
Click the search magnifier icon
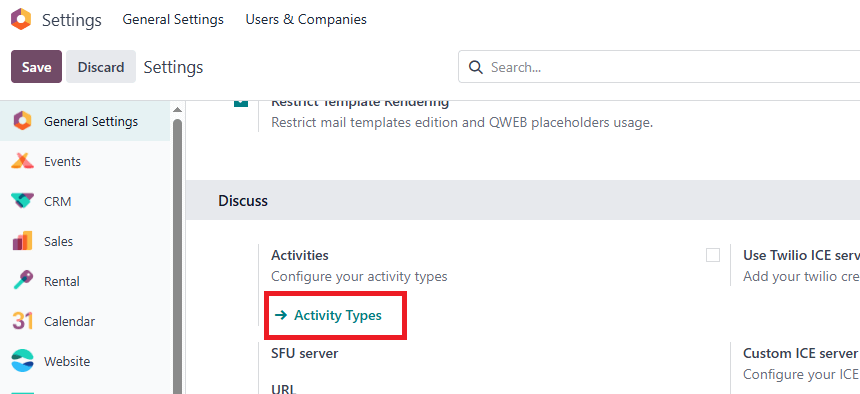tap(476, 67)
